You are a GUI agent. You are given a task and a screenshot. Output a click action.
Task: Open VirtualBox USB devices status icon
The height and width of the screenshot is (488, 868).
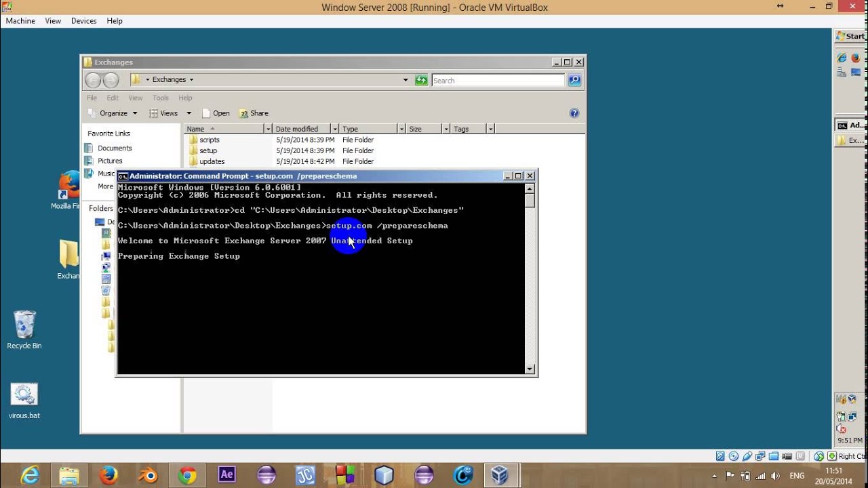(x=747, y=456)
